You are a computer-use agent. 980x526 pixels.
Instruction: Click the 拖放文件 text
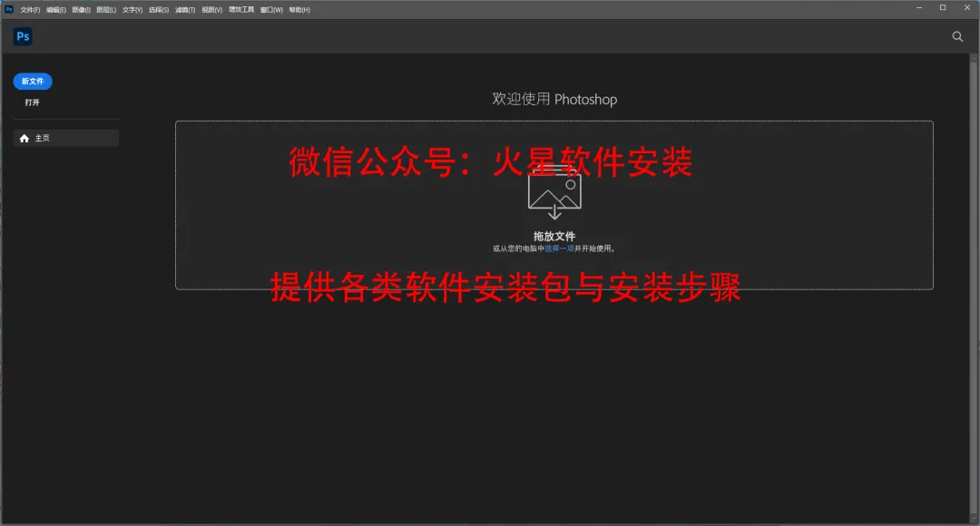pos(554,236)
